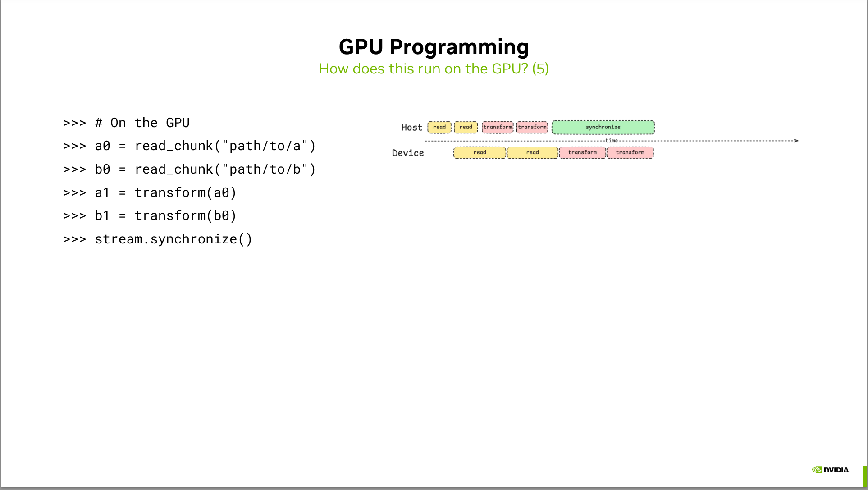This screenshot has width=868, height=490.
Task: Click the time axis arrowhead
Action: pyautogui.click(x=796, y=141)
